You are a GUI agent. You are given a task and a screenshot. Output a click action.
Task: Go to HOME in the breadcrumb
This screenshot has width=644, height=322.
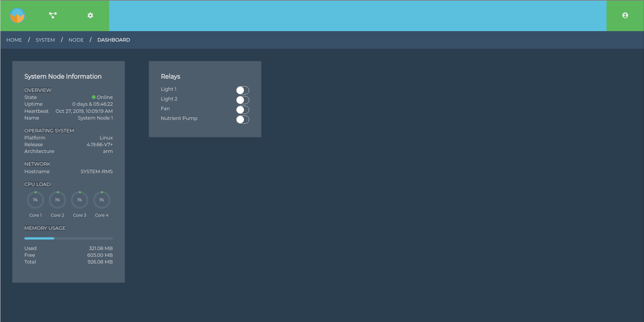pos(14,40)
